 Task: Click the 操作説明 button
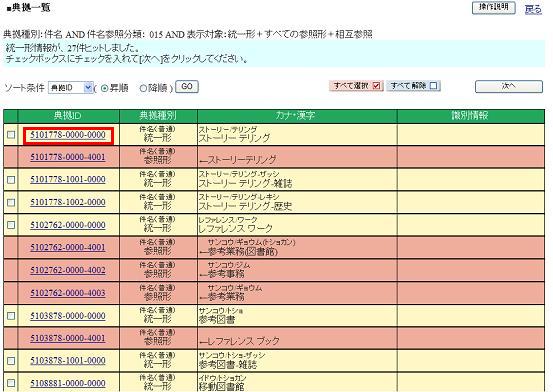[493, 7]
